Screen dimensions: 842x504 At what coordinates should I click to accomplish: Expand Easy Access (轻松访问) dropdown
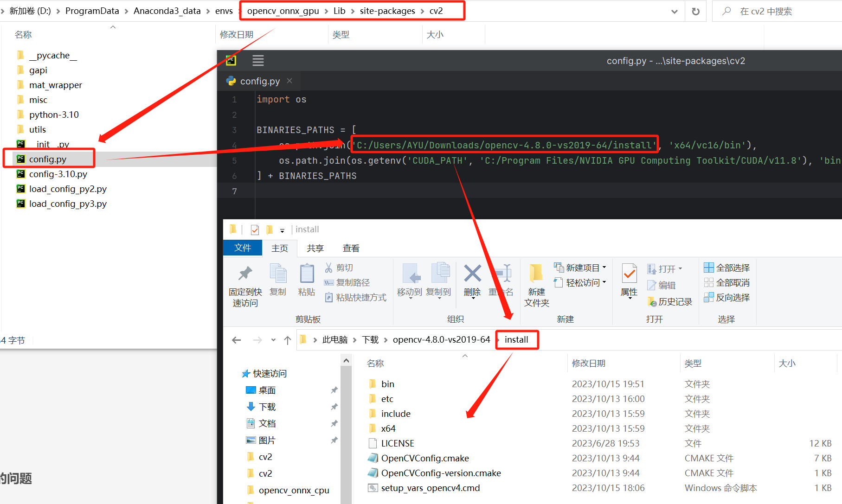[x=580, y=283]
